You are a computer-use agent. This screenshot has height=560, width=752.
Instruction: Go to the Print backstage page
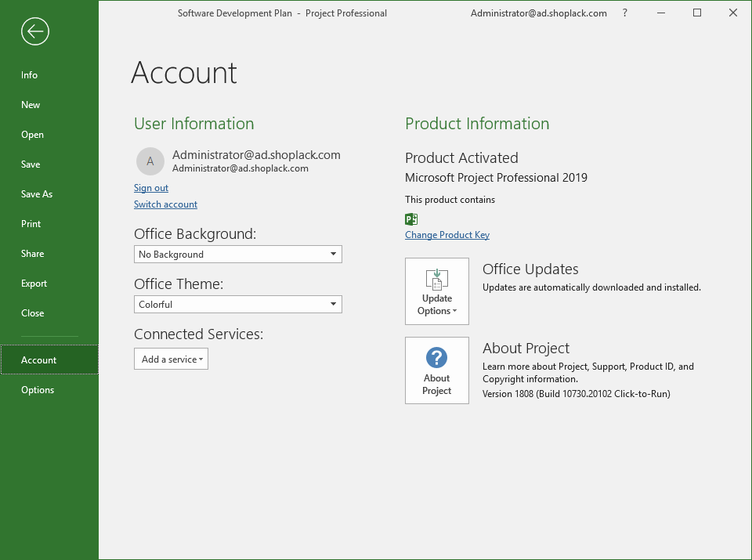(x=49, y=223)
